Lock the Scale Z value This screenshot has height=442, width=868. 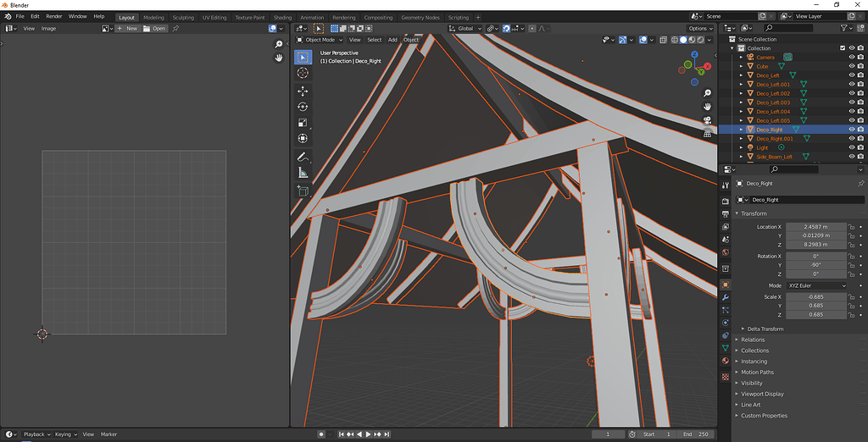pos(852,315)
